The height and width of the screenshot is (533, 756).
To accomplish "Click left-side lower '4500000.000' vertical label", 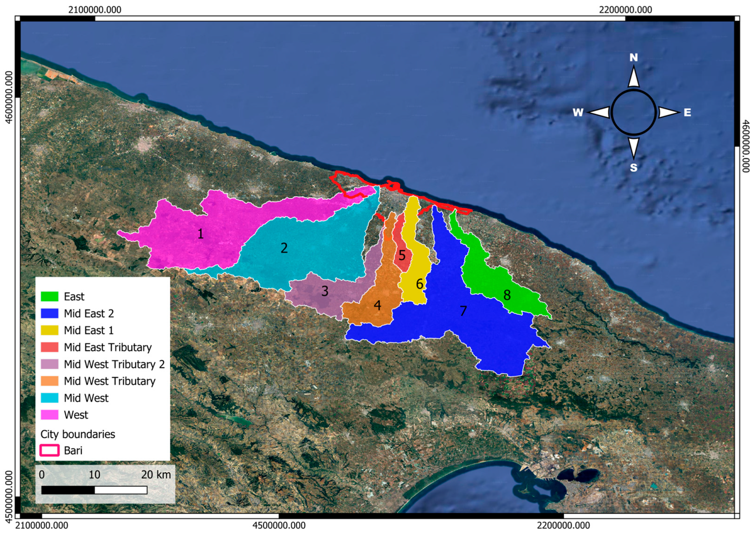I will pyautogui.click(x=10, y=496).
